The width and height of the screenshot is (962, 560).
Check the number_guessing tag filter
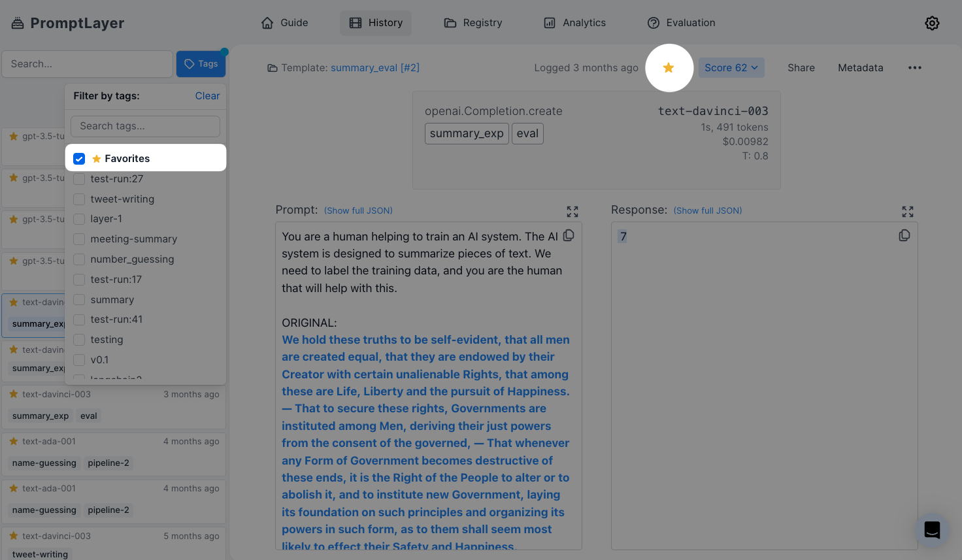[79, 259]
